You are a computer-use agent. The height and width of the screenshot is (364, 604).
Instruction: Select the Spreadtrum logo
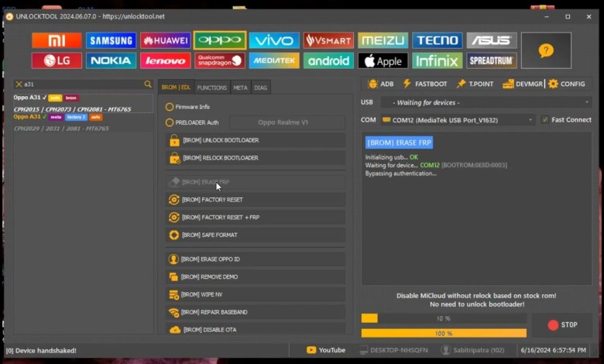click(x=492, y=60)
